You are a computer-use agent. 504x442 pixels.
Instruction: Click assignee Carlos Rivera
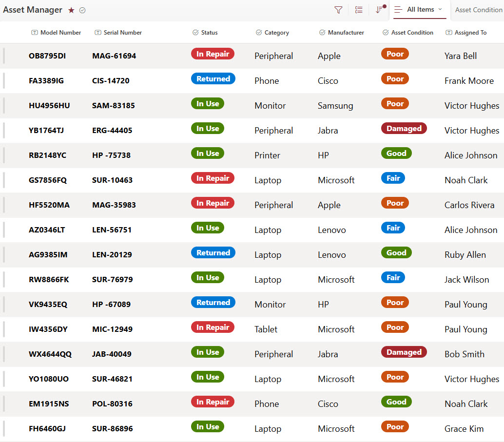tap(469, 205)
